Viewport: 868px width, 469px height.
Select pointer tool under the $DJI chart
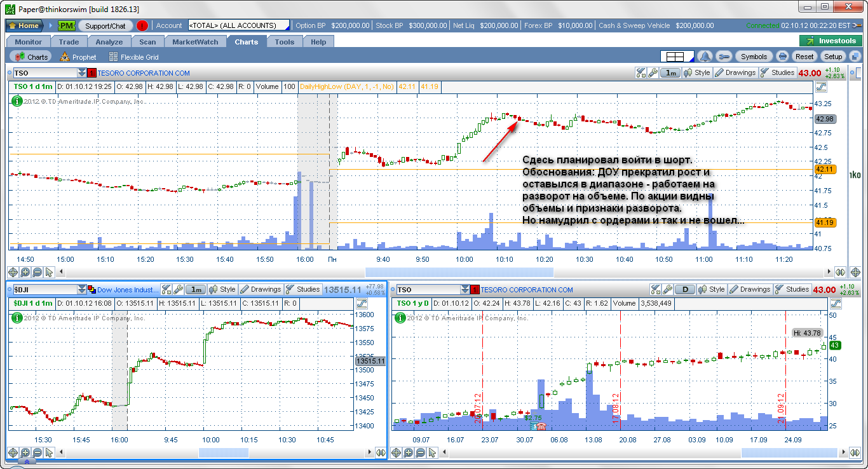point(50,452)
